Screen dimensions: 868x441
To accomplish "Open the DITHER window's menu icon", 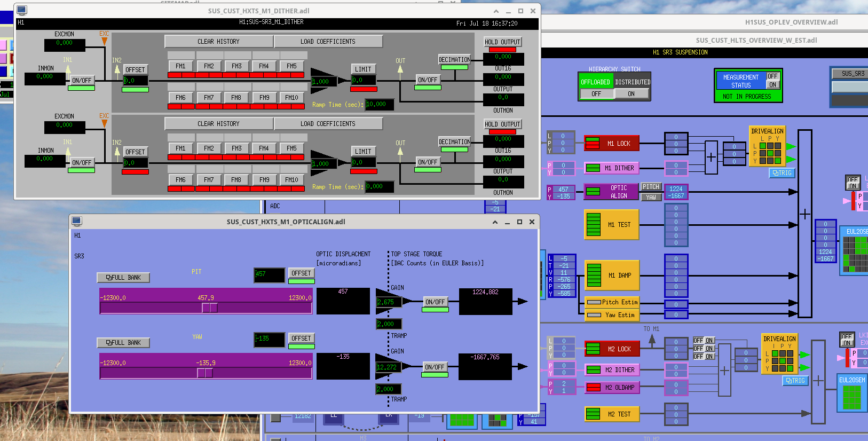I will tap(22, 10).
